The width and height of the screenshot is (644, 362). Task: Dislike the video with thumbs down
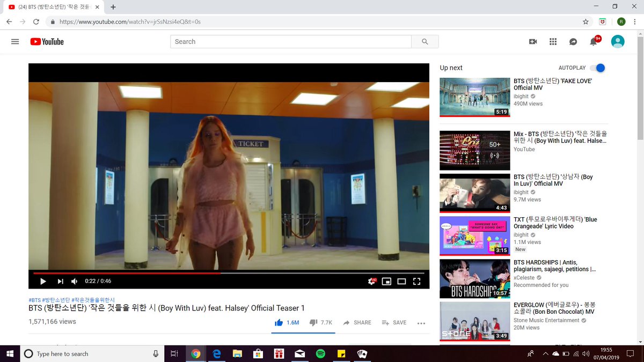click(321, 323)
